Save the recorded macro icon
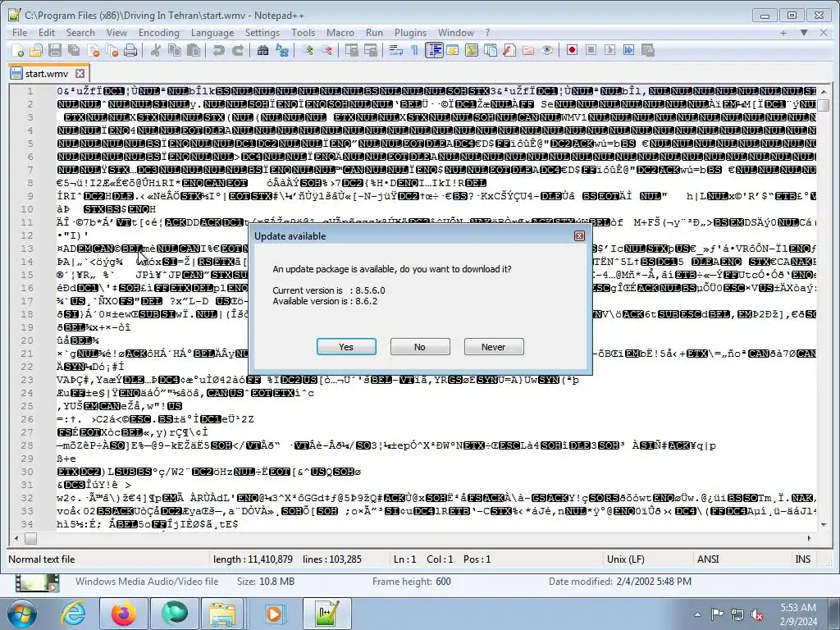This screenshot has height=630, width=840. (648, 50)
